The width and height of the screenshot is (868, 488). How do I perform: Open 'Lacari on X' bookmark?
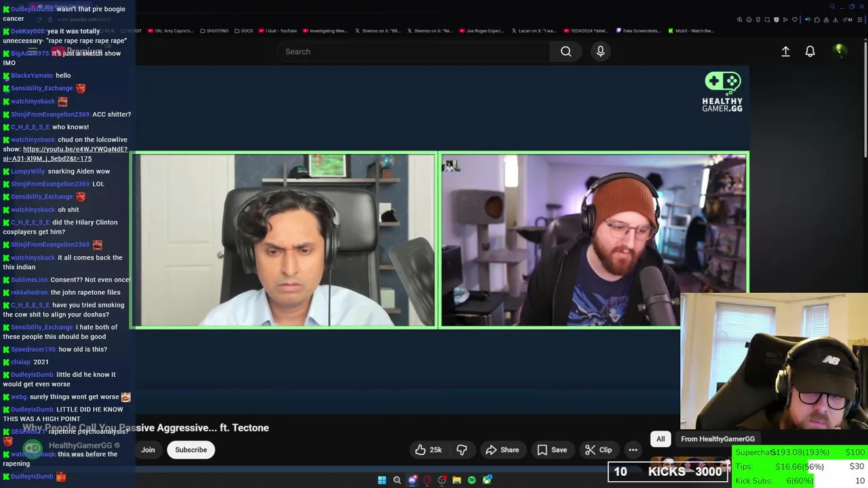point(533,30)
